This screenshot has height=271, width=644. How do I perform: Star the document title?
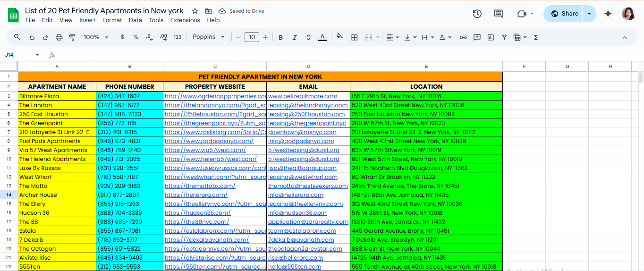coord(195,11)
